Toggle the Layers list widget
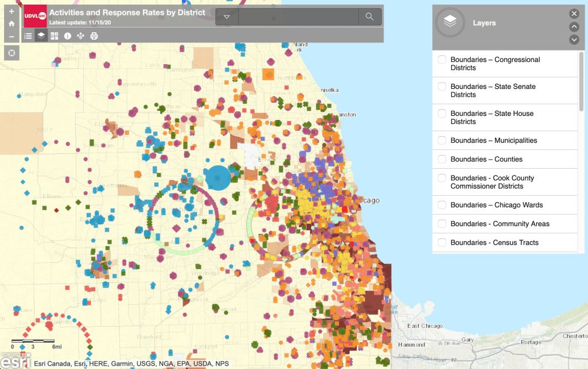This screenshot has height=369, width=588. 41,36
